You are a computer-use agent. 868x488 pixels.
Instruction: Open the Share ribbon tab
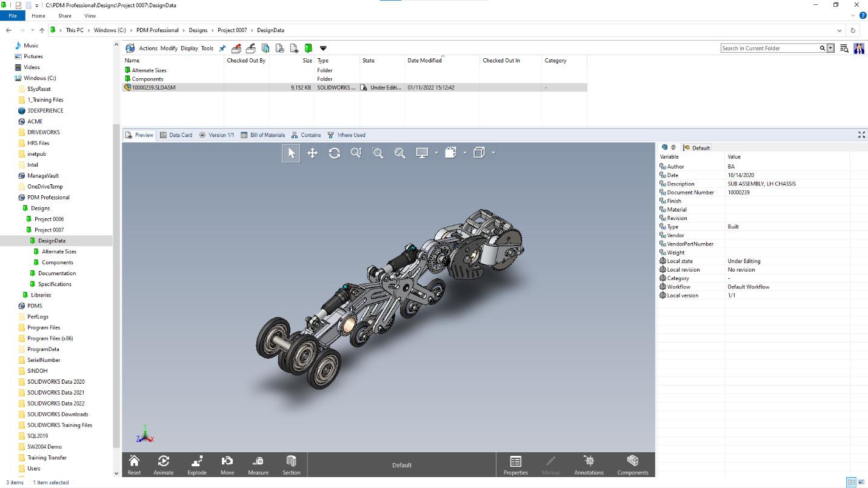point(64,16)
